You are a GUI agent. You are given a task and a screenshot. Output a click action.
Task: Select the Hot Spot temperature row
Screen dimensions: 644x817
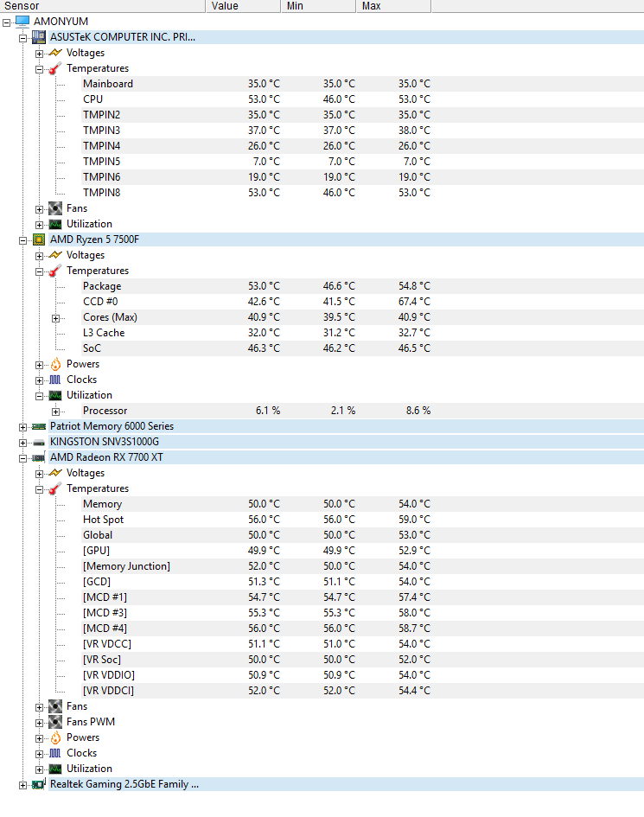coord(362,520)
